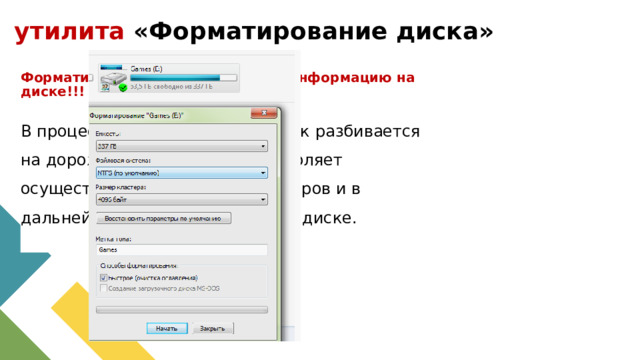Click the Закрыть button
This screenshot has height=360, width=640.
[x=213, y=328]
